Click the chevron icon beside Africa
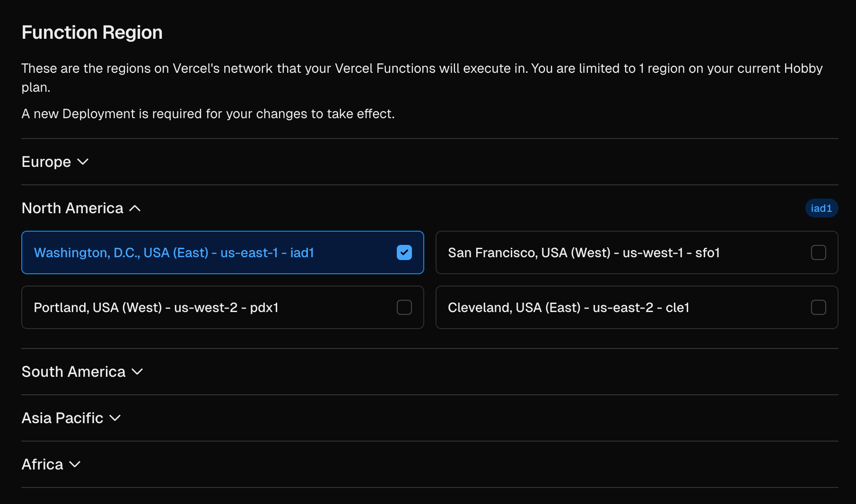 [75, 465]
